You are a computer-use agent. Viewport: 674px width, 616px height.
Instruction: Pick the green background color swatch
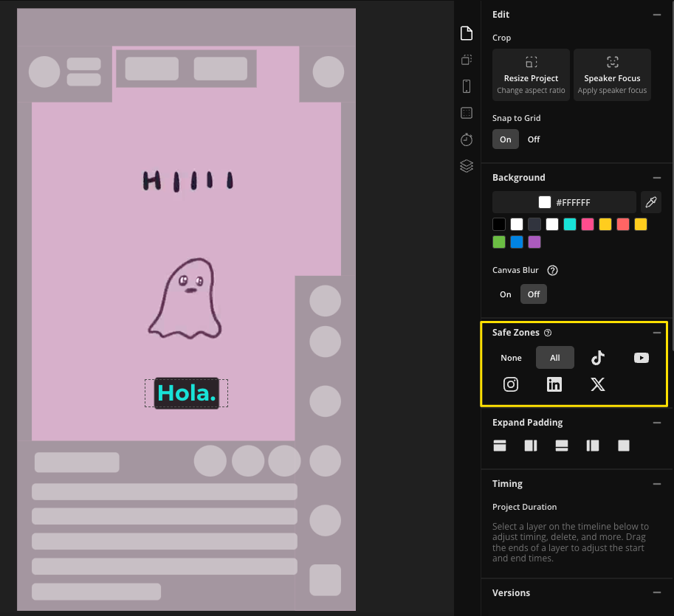coord(499,242)
